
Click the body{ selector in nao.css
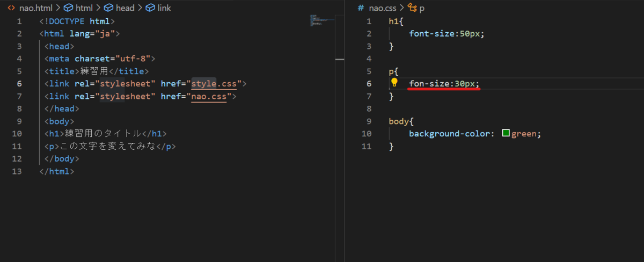point(401,121)
